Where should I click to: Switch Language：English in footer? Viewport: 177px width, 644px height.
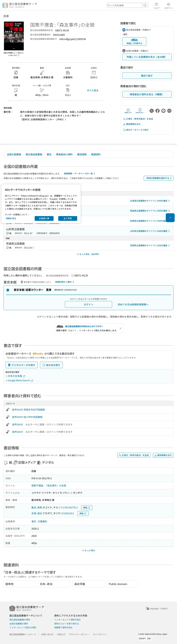[x=157, y=608]
